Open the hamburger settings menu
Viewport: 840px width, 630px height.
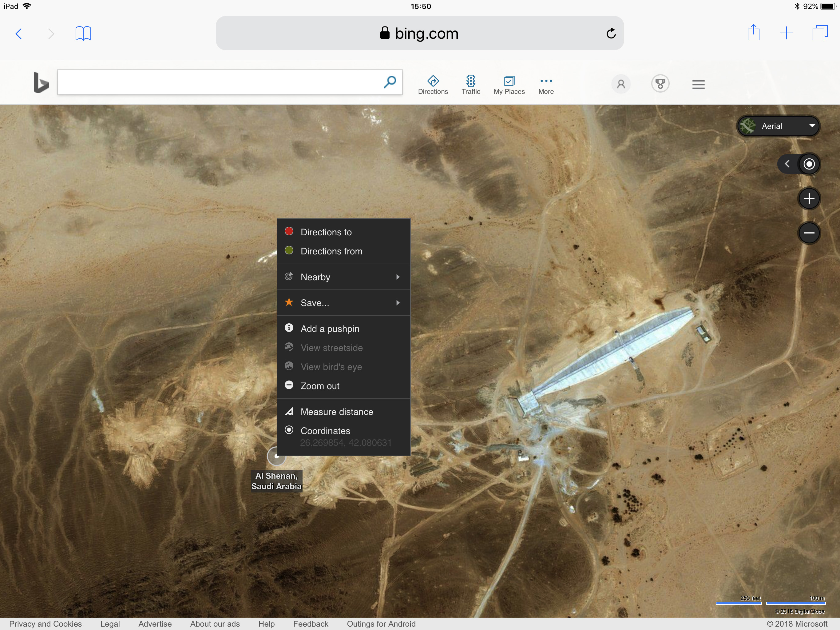pos(698,84)
